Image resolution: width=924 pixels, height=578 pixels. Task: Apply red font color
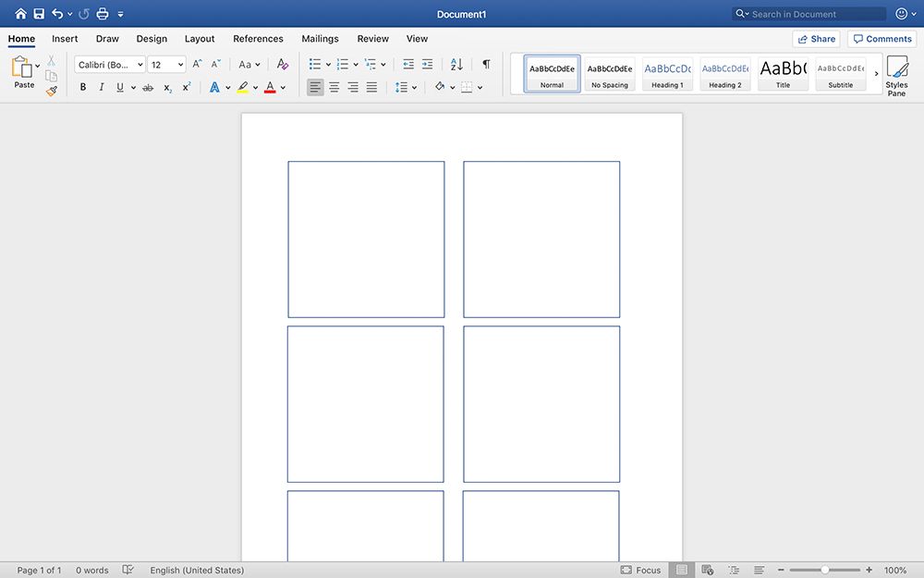(270, 87)
